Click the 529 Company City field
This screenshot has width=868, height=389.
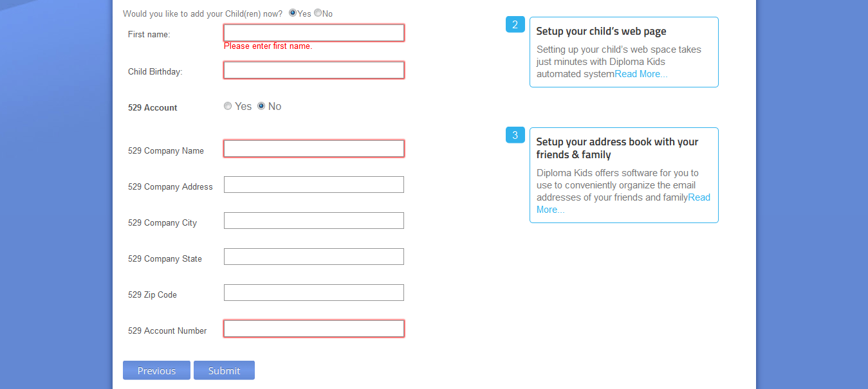coord(313,220)
